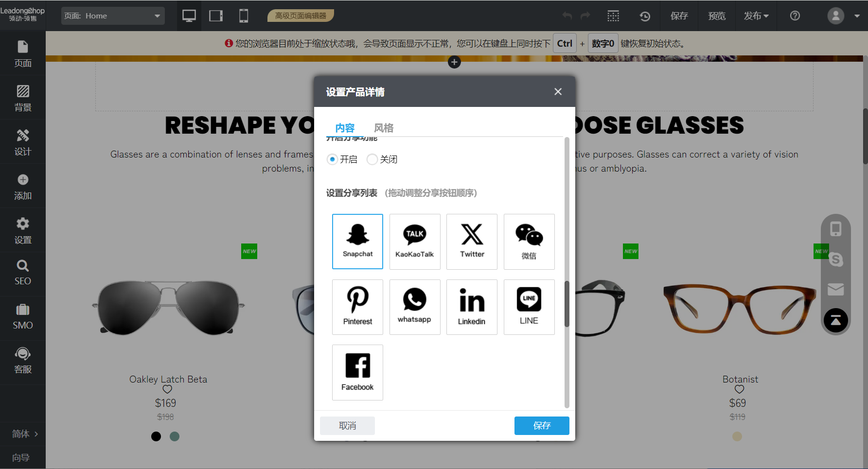Screen dimensions: 868x469
Task: Select the teal color dot under Oakley Latch Beta
Action: pyautogui.click(x=175, y=436)
